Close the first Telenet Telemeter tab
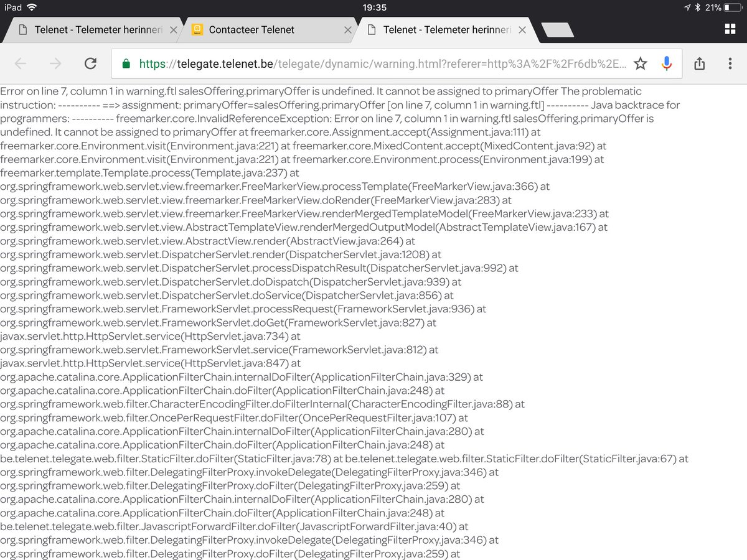Image resolution: width=747 pixels, height=560 pixels. coord(174,30)
